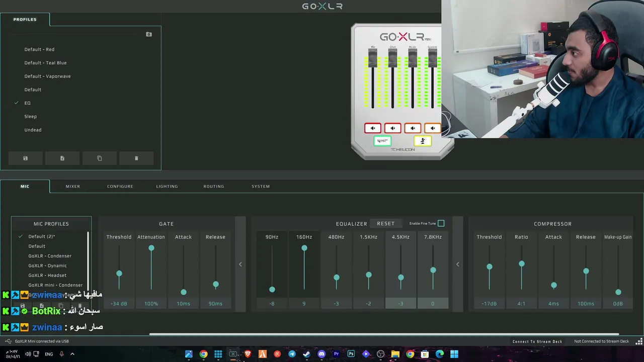Click the USB connection status icon

pos(8,341)
